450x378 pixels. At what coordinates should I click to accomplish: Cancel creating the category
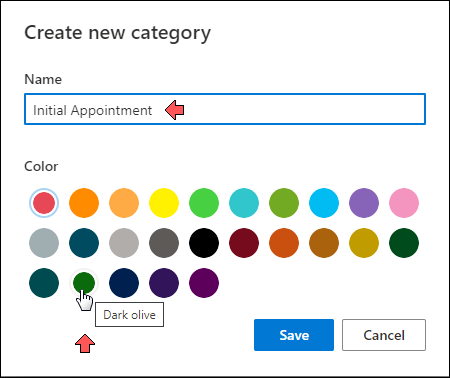(x=384, y=335)
